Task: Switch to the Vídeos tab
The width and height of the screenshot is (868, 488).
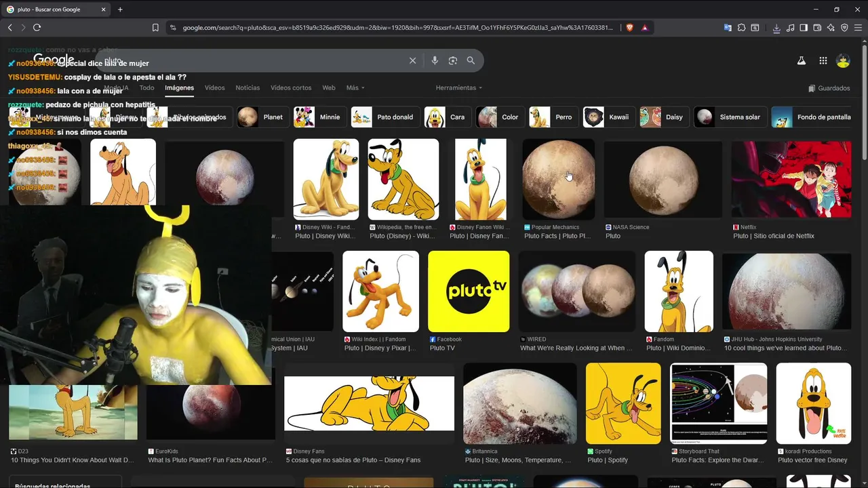Action: point(215,87)
